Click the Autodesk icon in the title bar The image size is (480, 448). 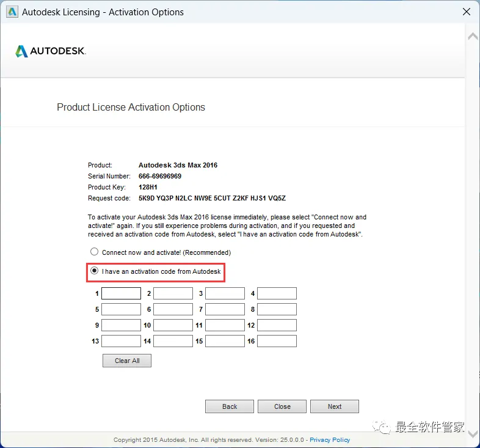[x=12, y=12]
